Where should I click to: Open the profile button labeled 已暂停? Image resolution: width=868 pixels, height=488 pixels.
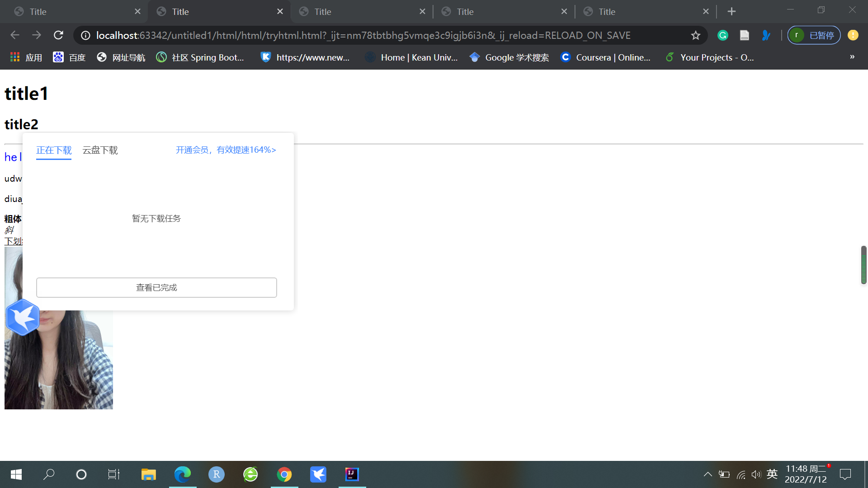(814, 35)
